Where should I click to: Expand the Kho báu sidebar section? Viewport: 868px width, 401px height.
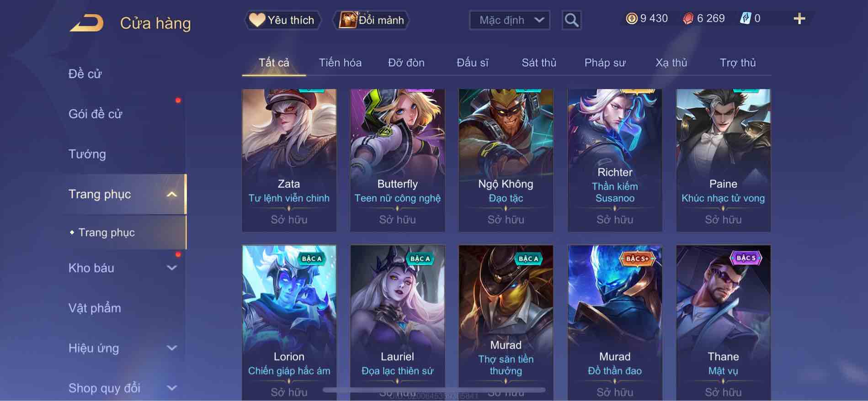171,268
